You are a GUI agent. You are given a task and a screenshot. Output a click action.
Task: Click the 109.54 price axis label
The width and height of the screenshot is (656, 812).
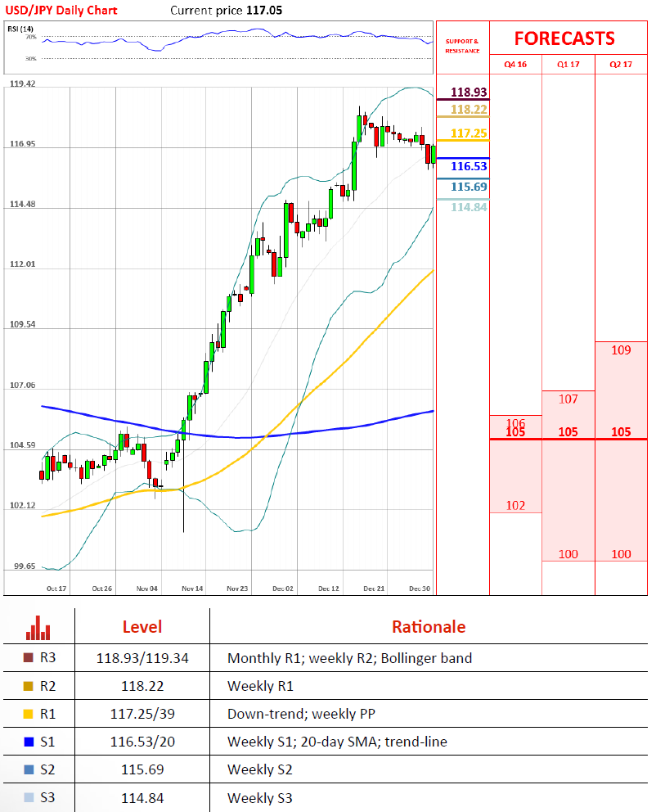coord(22,324)
